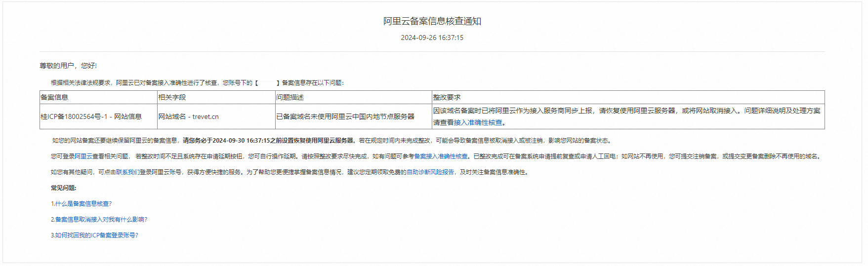The image size is (868, 266).
Task: Click the 常见问题 heading
Action: [63, 188]
